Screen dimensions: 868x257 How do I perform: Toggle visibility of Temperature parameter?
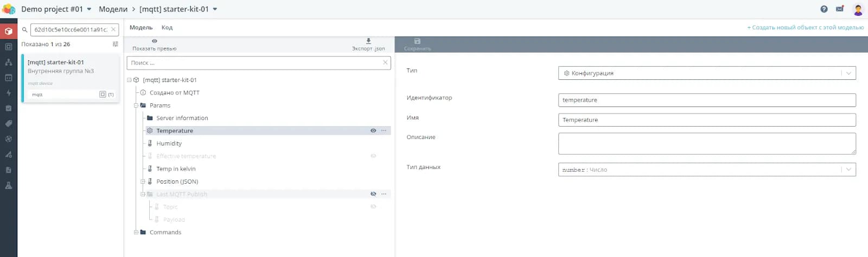373,131
